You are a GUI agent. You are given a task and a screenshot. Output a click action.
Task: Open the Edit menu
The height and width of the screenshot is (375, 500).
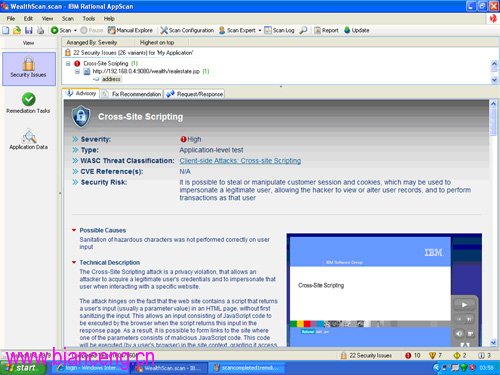click(28, 19)
